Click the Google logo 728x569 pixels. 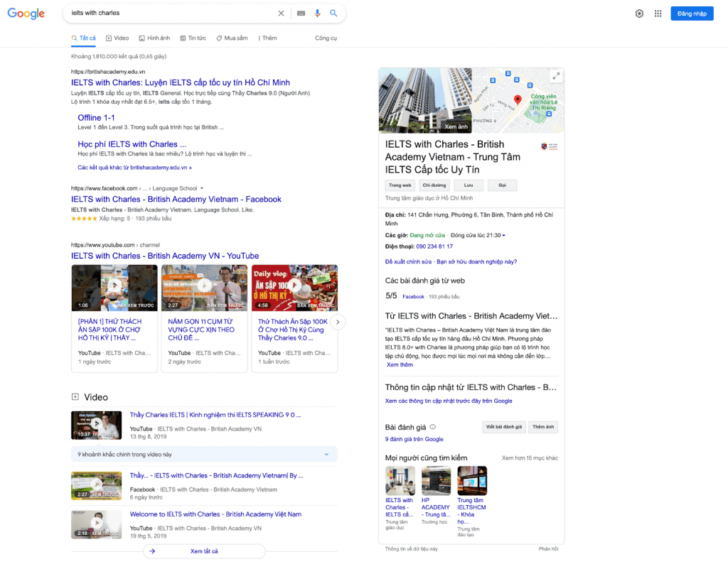(26, 13)
